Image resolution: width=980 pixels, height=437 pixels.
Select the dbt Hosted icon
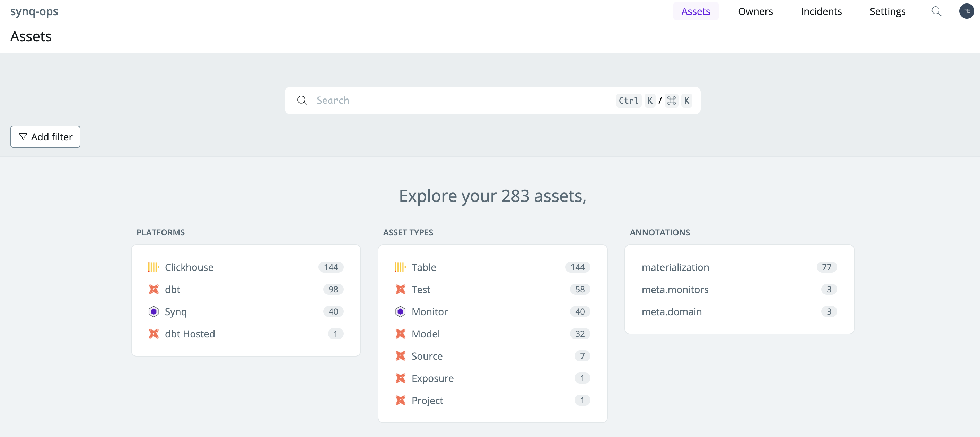[x=154, y=333]
